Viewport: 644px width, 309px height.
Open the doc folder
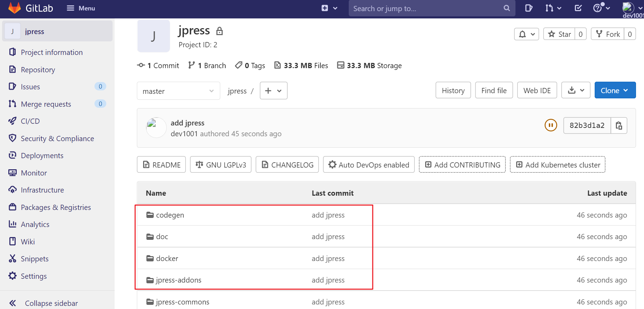pyautogui.click(x=162, y=236)
